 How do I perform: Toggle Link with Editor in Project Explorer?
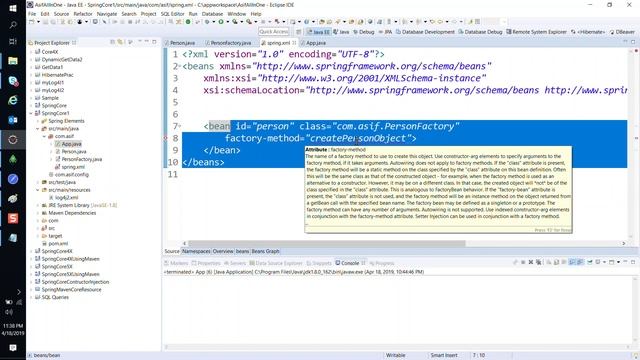pyautogui.click(x=120, y=42)
